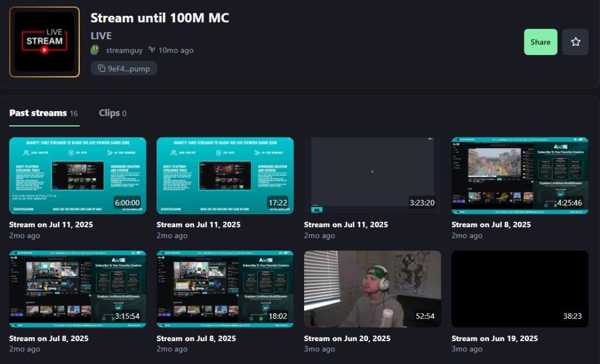
Task: Switch to the Past streams tab
Action: (x=38, y=113)
